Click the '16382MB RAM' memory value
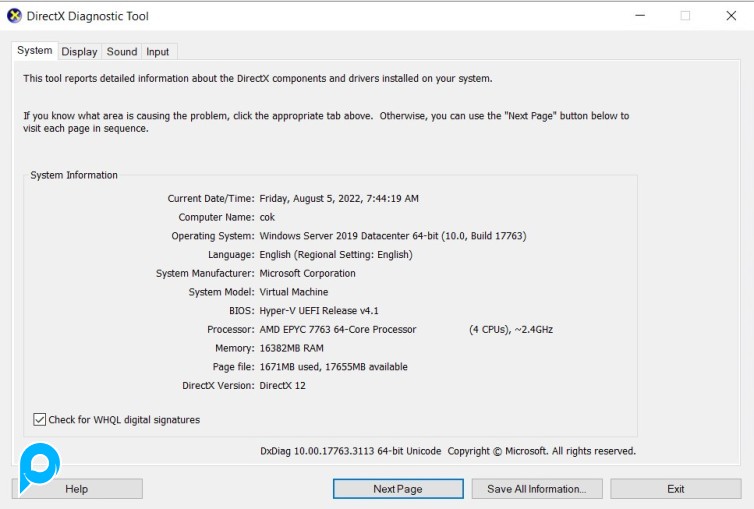Image resolution: width=754 pixels, height=509 pixels. pyautogui.click(x=291, y=348)
